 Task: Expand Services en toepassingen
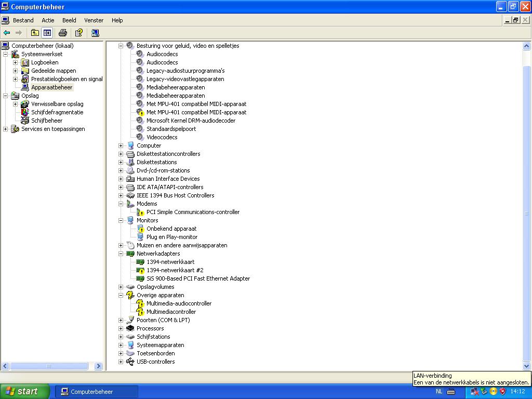point(5,129)
